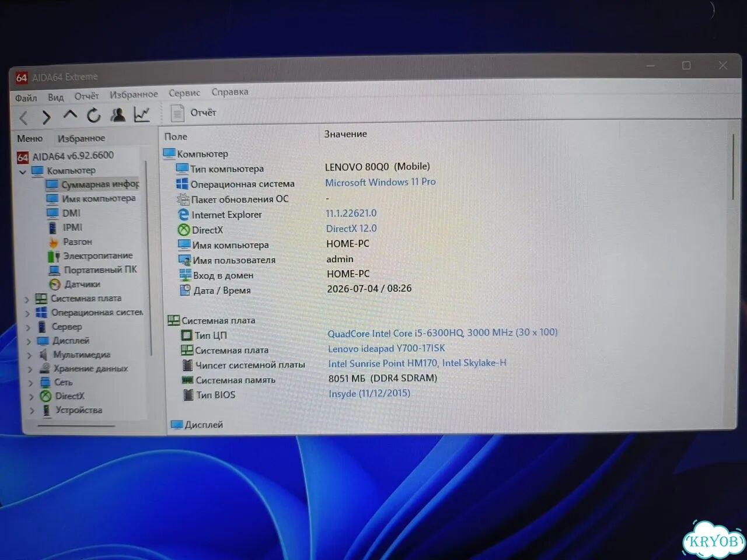Select the DMI tree item
This screenshot has height=560, width=747.
pyautogui.click(x=64, y=213)
